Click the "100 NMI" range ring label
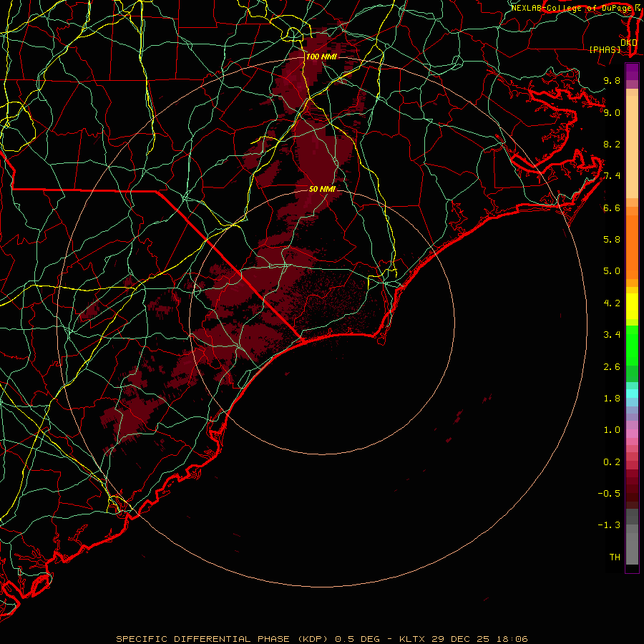 (321, 57)
